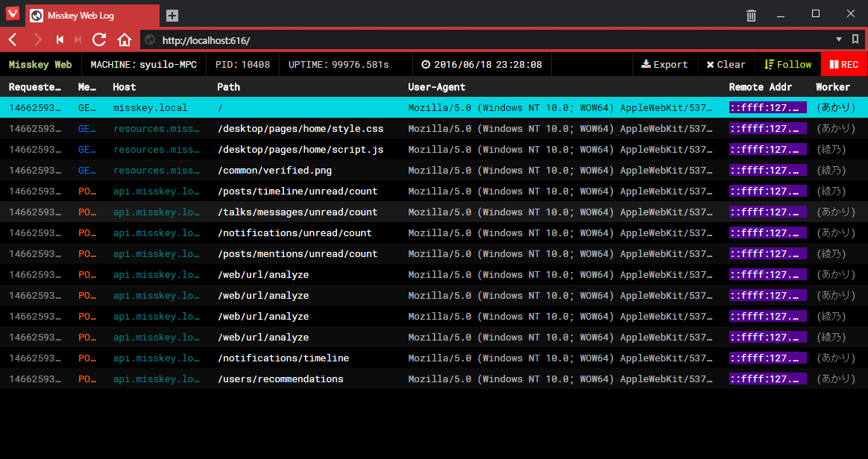The width and height of the screenshot is (868, 459).
Task: Go to the home page icon
Action: tap(125, 39)
